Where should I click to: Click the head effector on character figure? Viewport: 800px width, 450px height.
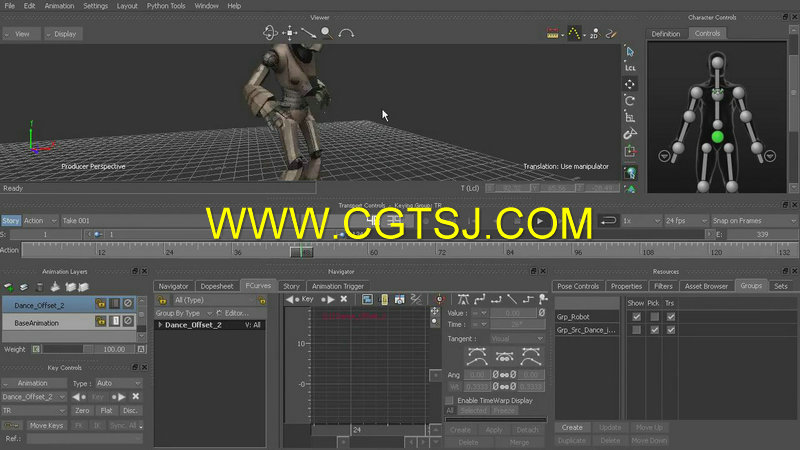717,63
